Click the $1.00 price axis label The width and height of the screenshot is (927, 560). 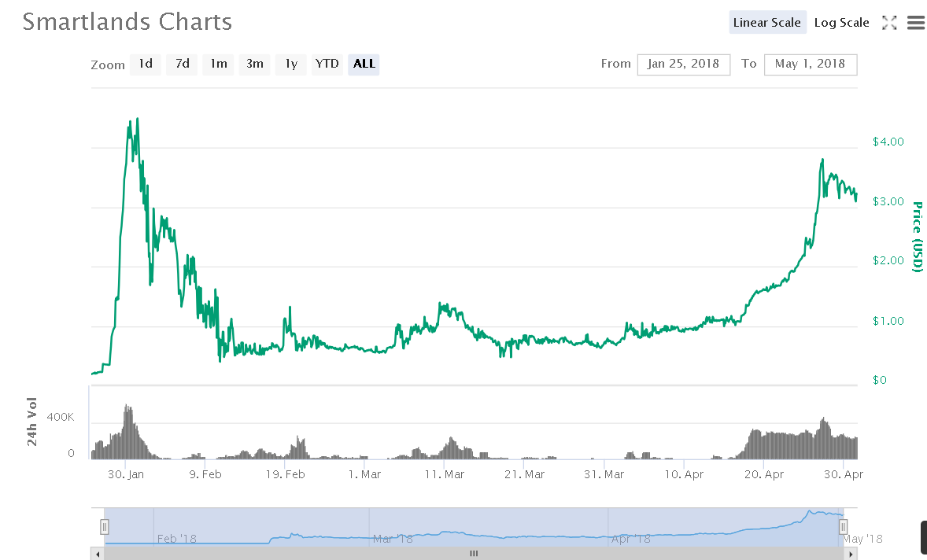(888, 322)
